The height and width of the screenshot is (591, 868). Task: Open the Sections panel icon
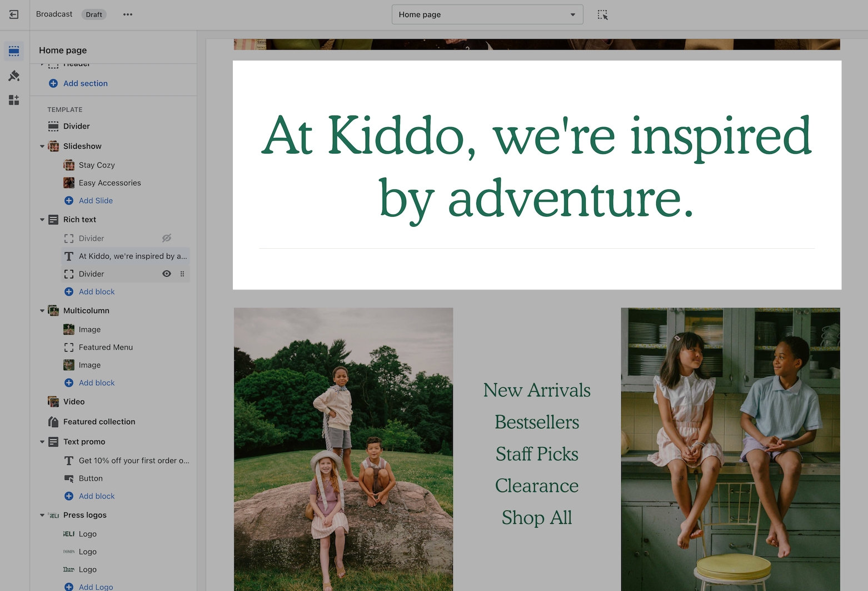pos(14,52)
